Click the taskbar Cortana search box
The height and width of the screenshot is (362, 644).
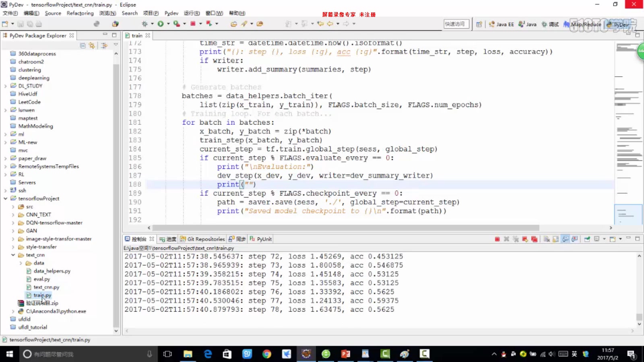point(88,354)
